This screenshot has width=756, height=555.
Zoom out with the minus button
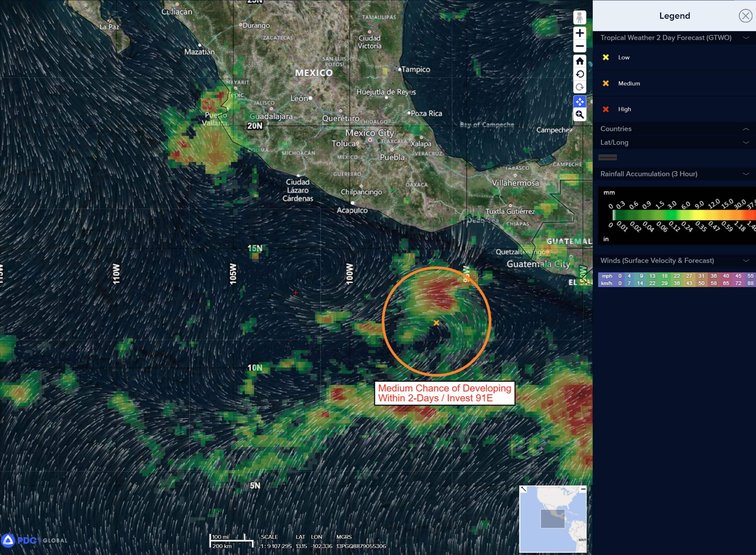579,46
